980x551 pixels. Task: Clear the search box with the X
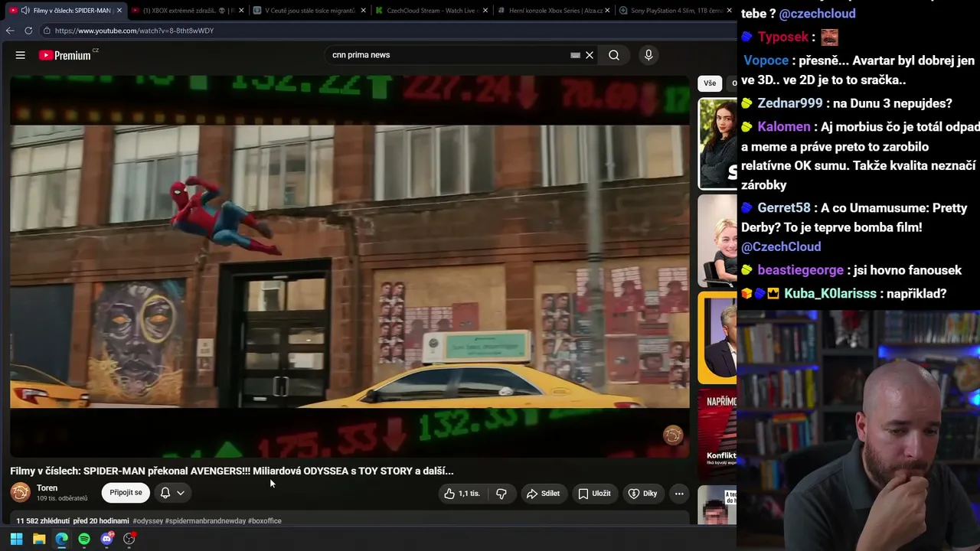[590, 55]
